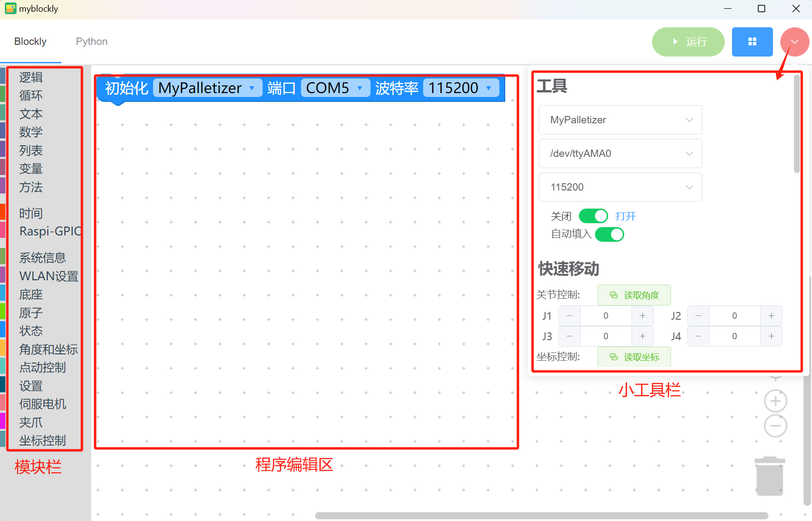
Task: Collapse the tool panel using the chevron icon
Action: [x=794, y=42]
